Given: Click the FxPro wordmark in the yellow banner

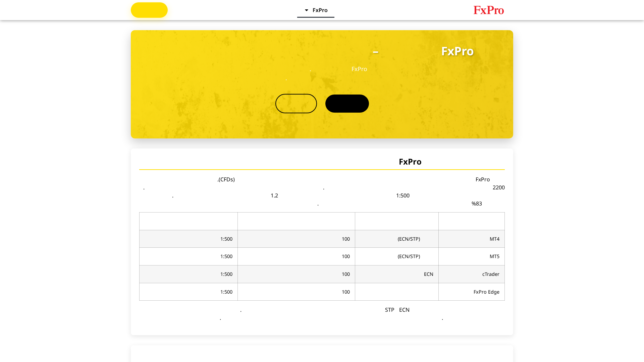Looking at the screenshot, I should pos(457,51).
